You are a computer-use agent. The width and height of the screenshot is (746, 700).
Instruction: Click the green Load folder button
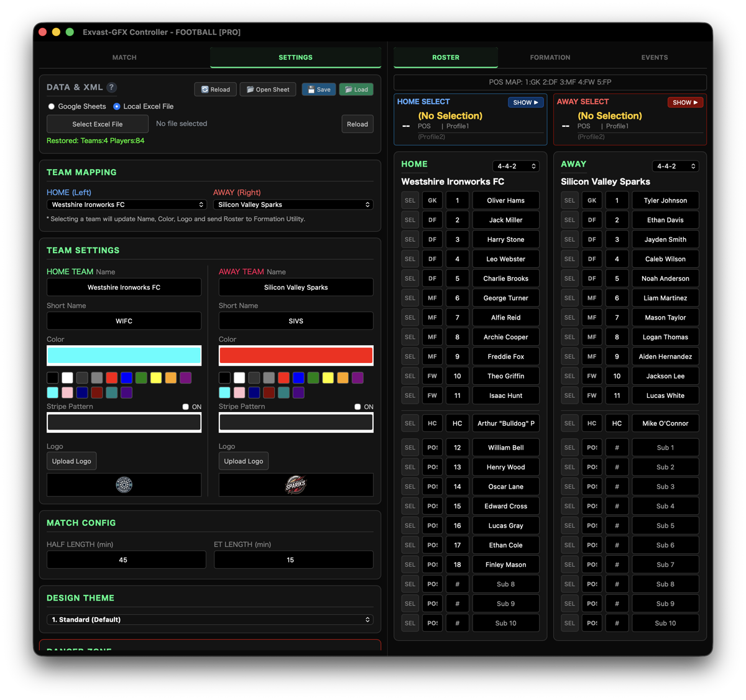[x=356, y=90]
